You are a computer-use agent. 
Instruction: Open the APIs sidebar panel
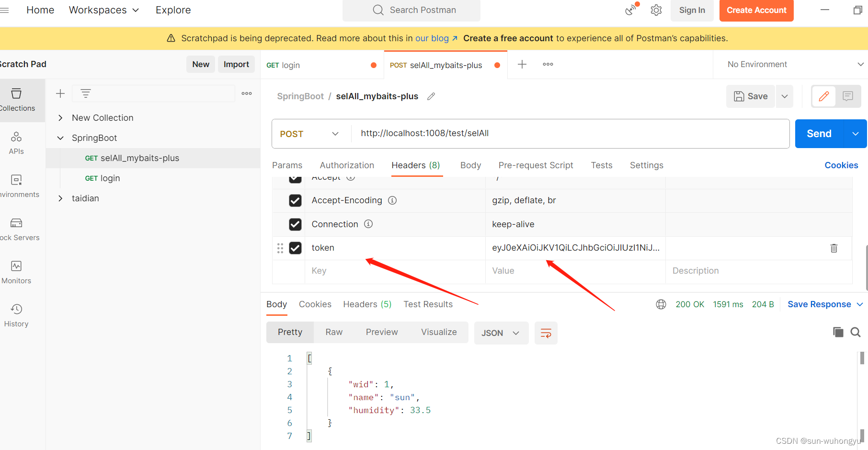[16, 143]
